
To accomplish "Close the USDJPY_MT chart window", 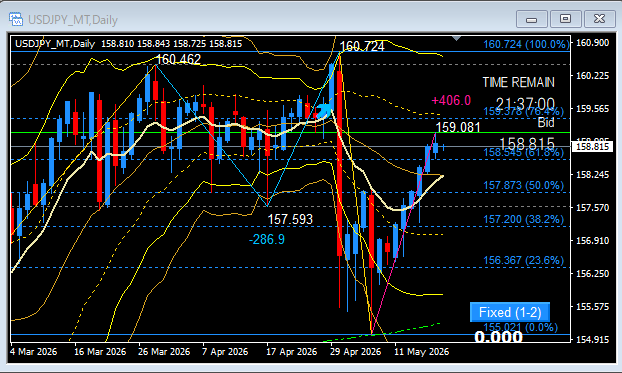I will click(599, 19).
